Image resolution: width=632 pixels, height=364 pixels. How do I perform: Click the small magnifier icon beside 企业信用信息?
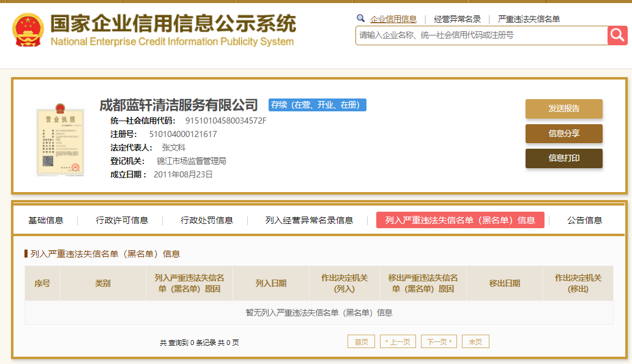[x=361, y=18]
